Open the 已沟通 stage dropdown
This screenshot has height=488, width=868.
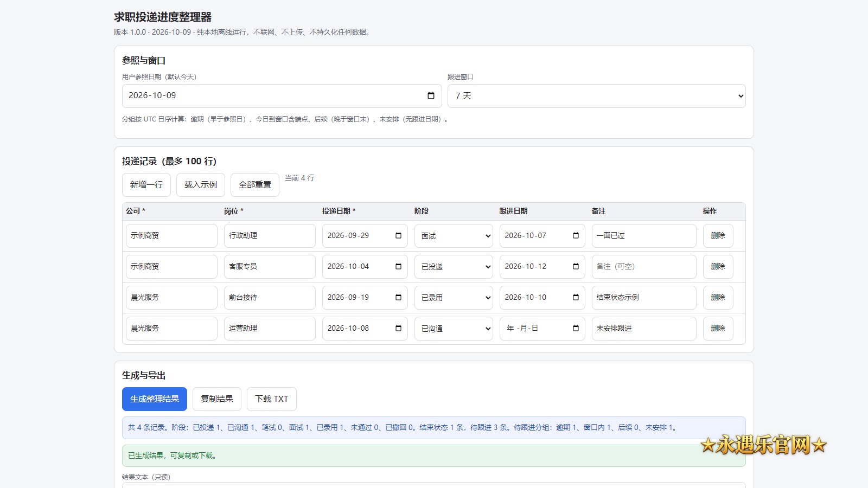(454, 329)
